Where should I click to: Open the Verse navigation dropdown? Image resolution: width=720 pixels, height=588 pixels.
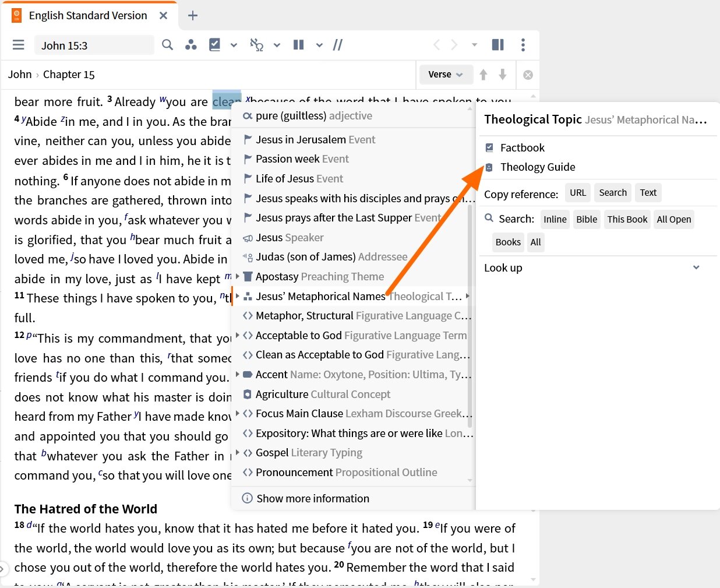(446, 75)
